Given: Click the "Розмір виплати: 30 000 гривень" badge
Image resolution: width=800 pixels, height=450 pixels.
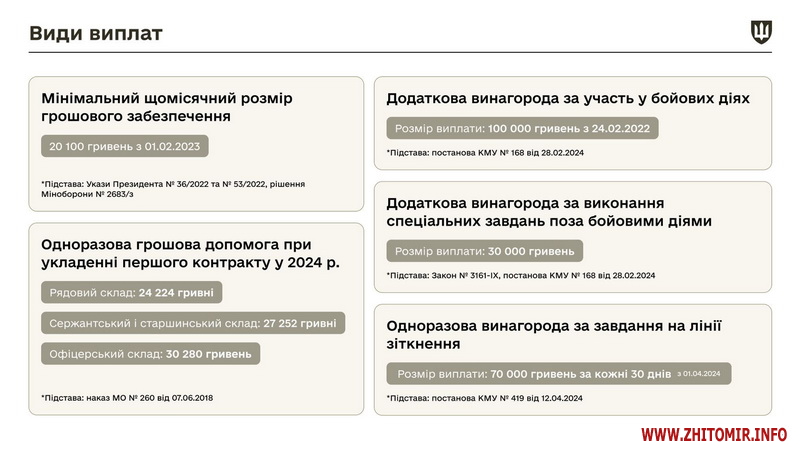Looking at the screenshot, I should (x=484, y=251).
